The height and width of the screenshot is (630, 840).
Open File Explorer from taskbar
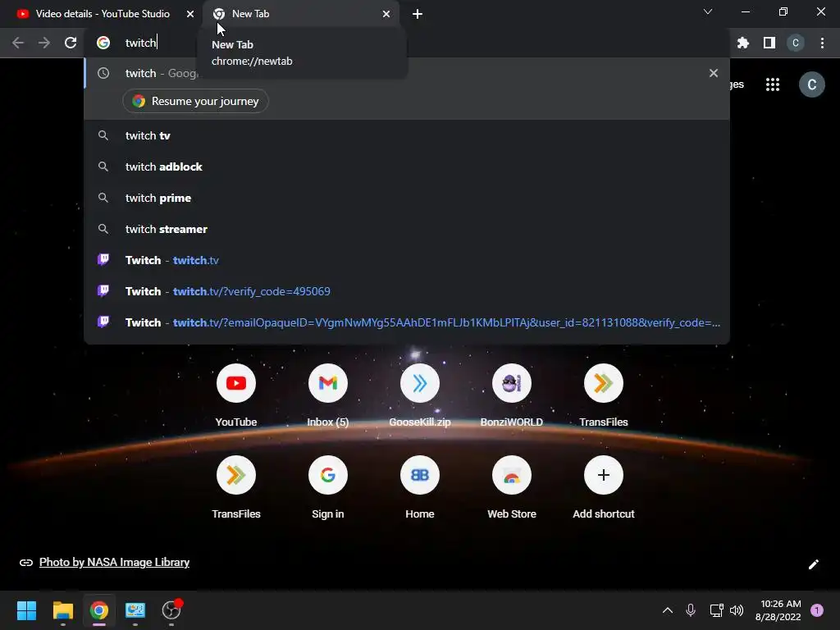click(62, 609)
